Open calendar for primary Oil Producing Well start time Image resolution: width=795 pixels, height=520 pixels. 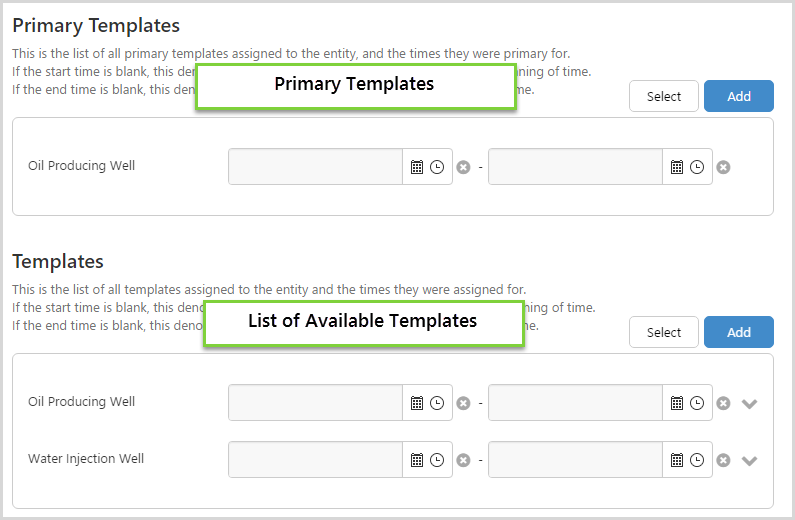click(417, 167)
